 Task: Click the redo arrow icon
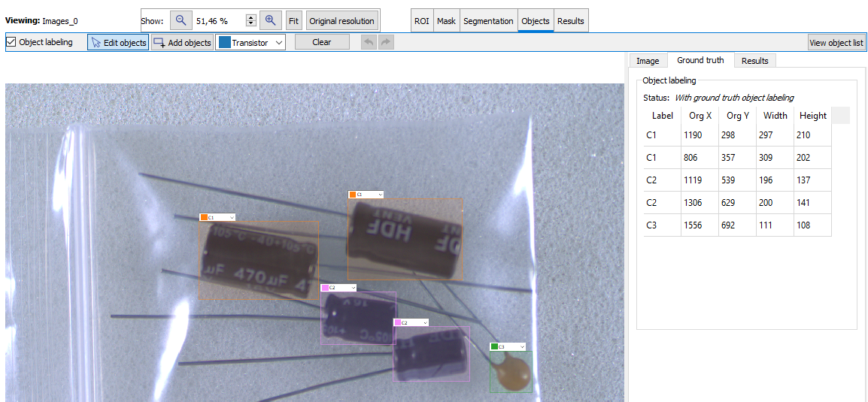click(x=386, y=43)
